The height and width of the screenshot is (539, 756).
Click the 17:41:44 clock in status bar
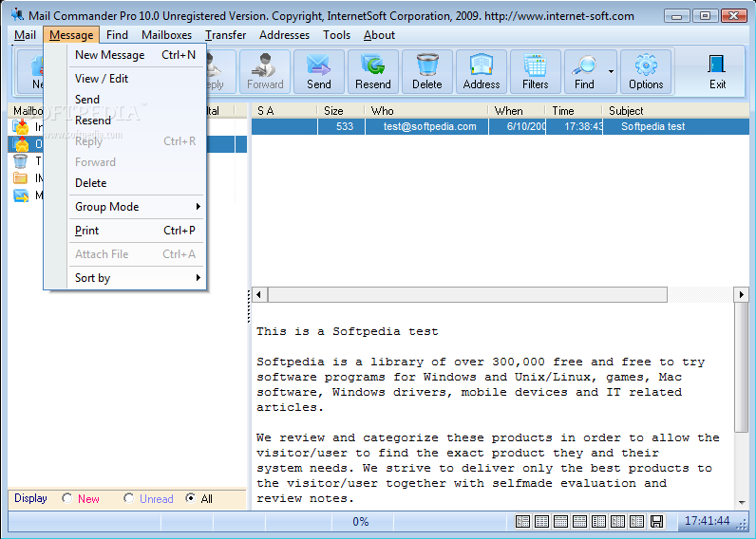tap(707, 521)
